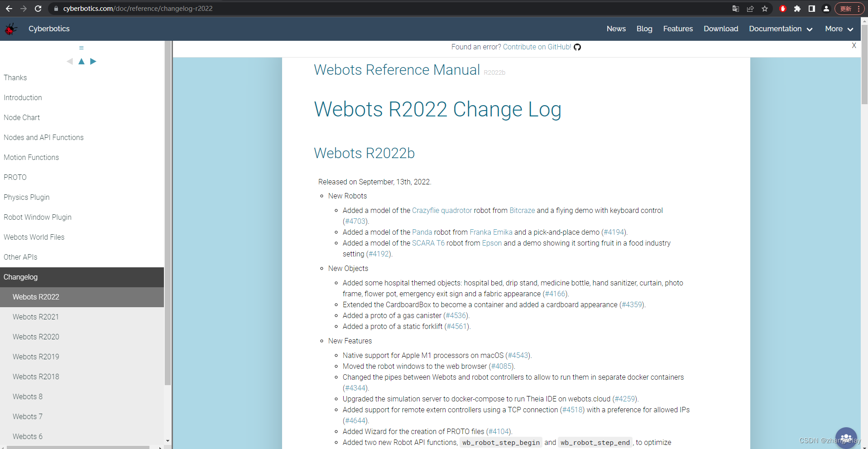Go forward using browser forward arrow

click(x=24, y=9)
